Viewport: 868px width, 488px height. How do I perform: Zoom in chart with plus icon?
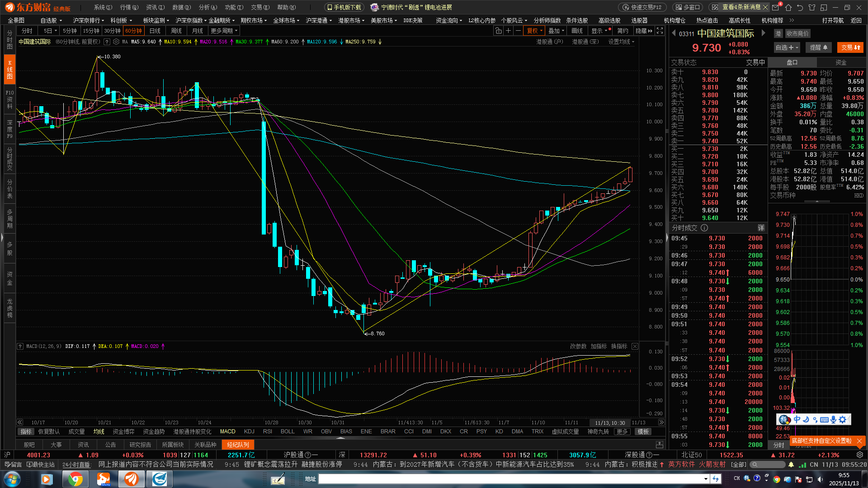tap(508, 31)
